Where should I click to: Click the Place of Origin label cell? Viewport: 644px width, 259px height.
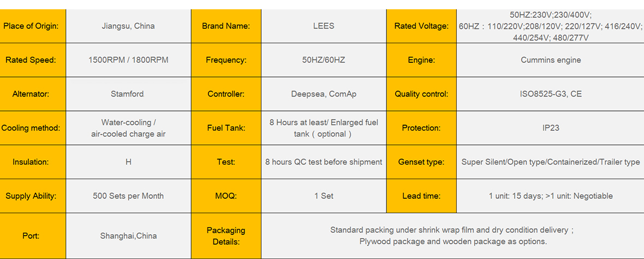point(32,26)
